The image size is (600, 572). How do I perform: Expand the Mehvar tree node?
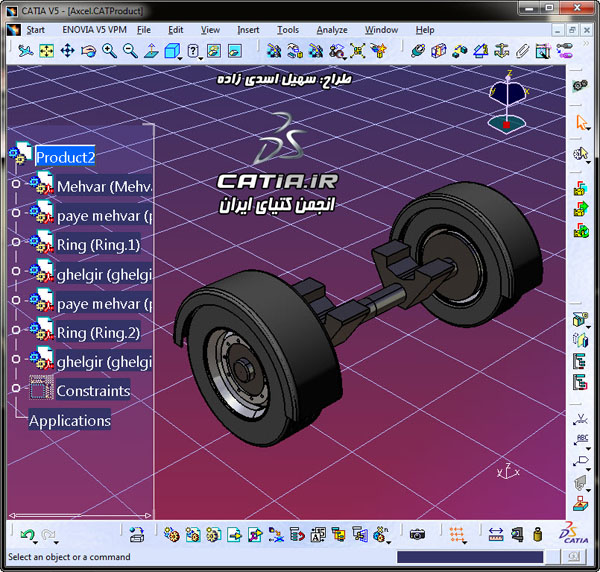[x=16, y=184]
